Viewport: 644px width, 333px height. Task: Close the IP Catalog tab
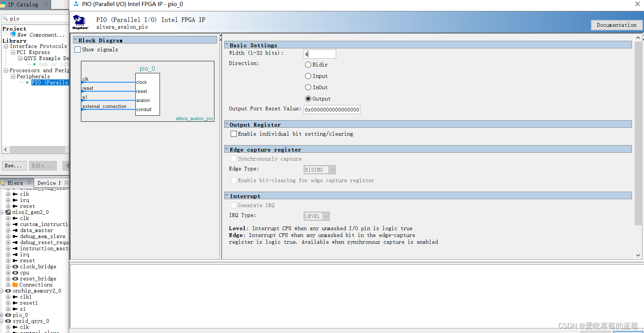(x=46, y=4)
